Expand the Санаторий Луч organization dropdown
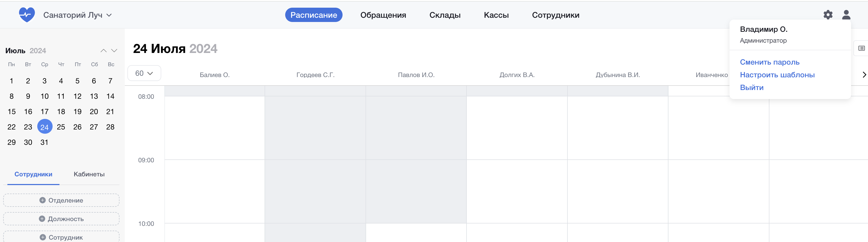Viewport: 868px width, 242px height. point(77,15)
